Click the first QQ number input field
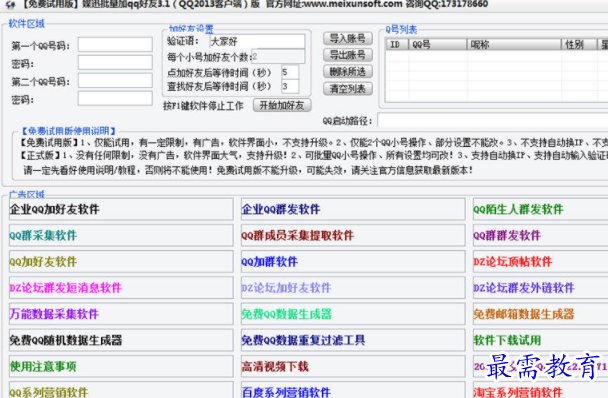The width and height of the screenshot is (608, 398). click(115, 45)
